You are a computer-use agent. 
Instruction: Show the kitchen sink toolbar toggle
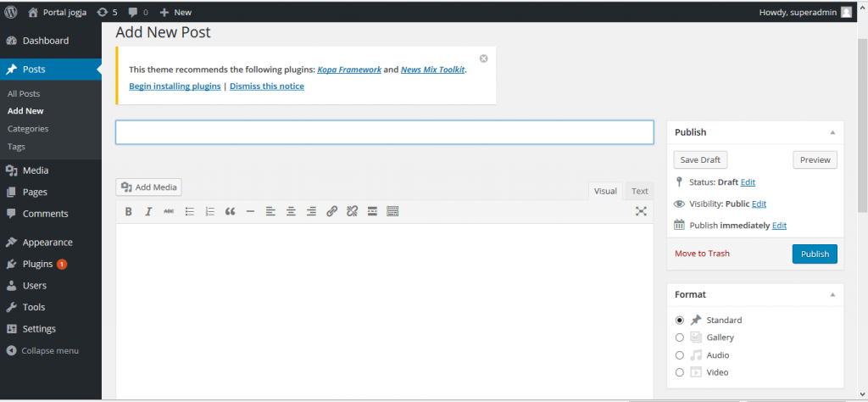tap(392, 211)
